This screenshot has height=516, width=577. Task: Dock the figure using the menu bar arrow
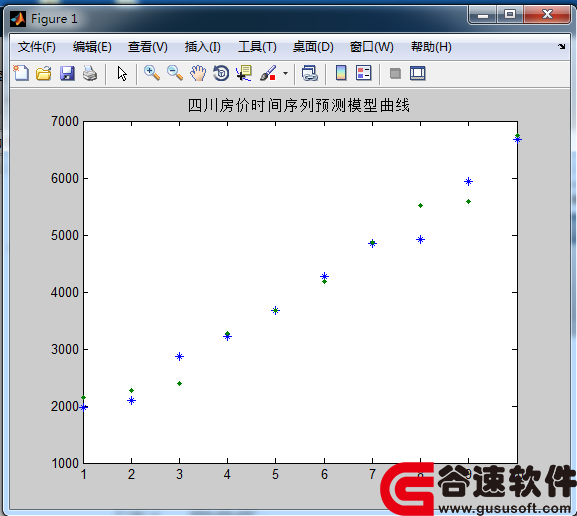pyautogui.click(x=562, y=46)
